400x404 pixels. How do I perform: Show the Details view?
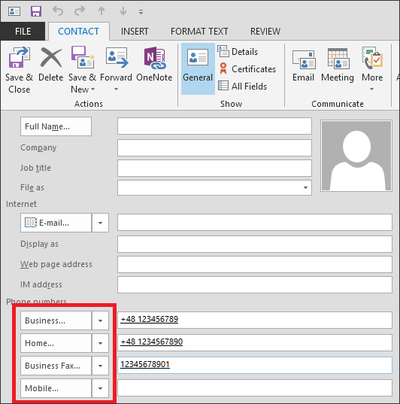pyautogui.click(x=238, y=52)
